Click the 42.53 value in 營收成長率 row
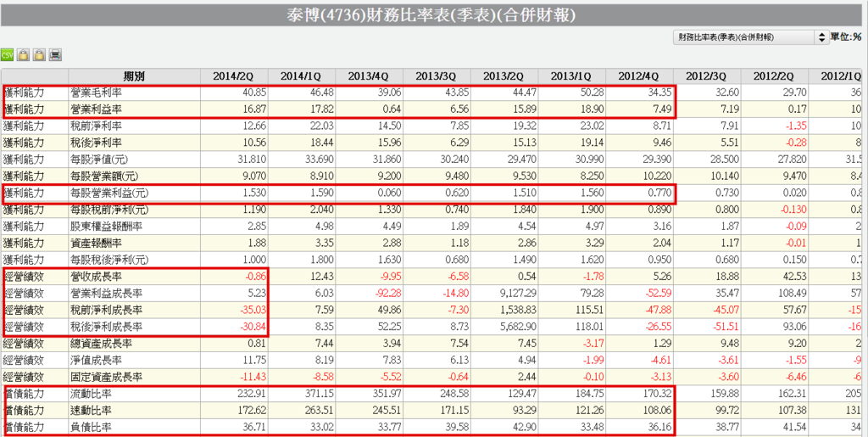This screenshot has width=868, height=437. tap(794, 277)
